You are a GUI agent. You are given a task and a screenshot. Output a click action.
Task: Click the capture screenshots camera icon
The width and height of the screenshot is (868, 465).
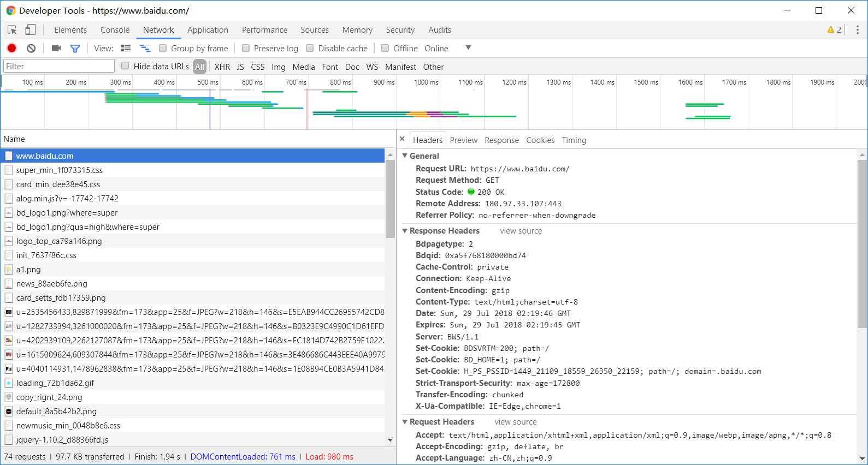(x=56, y=48)
